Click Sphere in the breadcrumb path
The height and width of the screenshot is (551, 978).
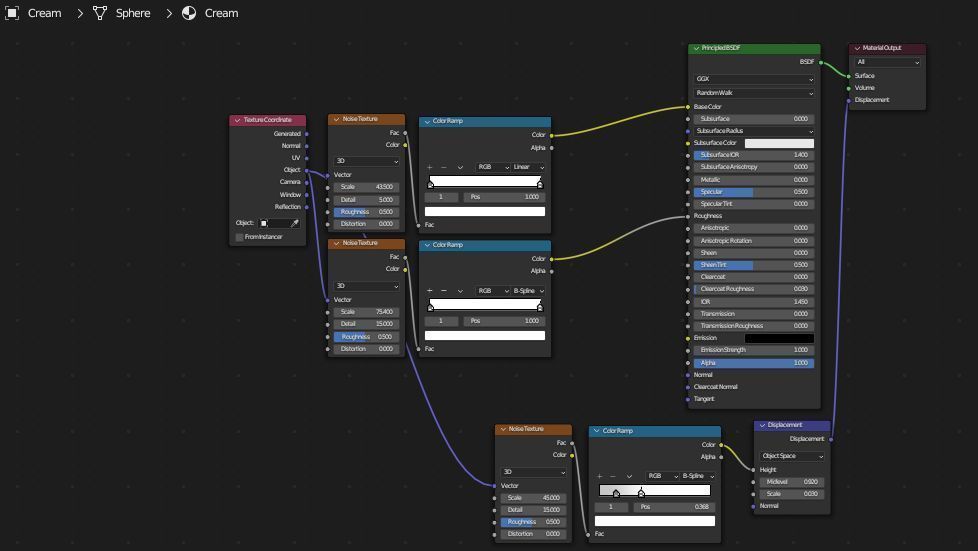pyautogui.click(x=133, y=13)
